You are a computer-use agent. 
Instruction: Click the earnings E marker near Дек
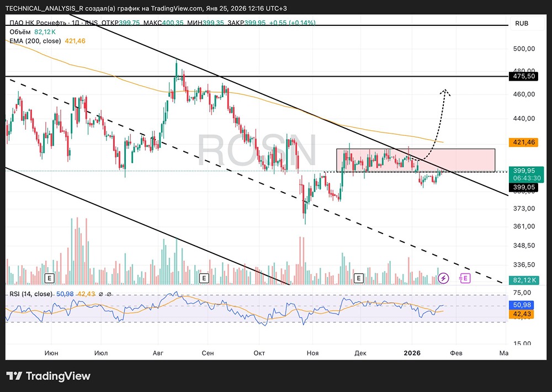pyautogui.click(x=358, y=278)
